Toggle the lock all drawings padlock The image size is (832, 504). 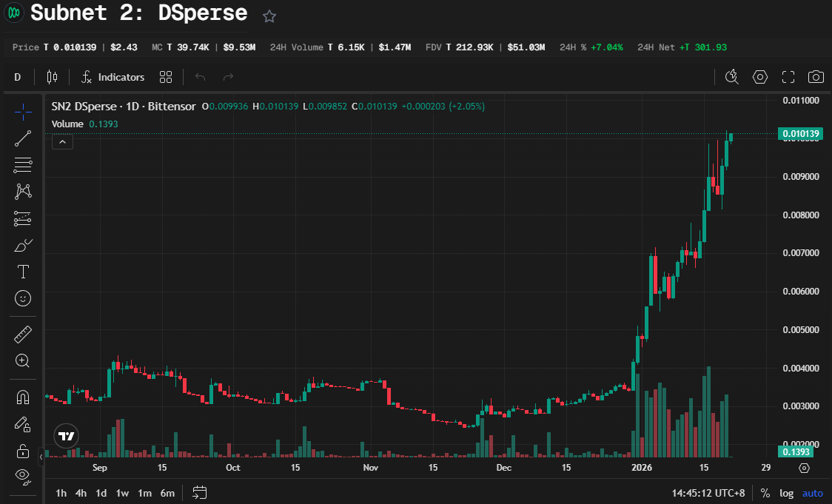tap(23, 451)
